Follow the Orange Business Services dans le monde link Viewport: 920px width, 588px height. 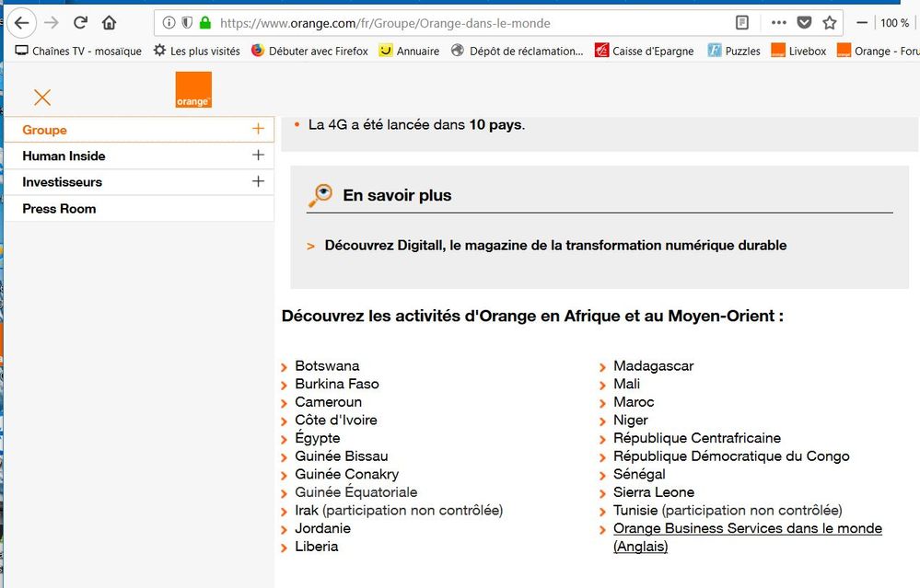pyautogui.click(x=747, y=529)
